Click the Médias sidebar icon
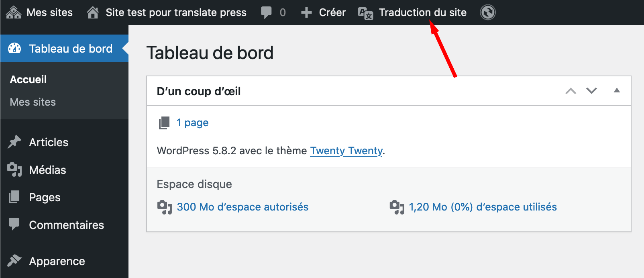Screen dimensions: 644x278 coord(14,170)
